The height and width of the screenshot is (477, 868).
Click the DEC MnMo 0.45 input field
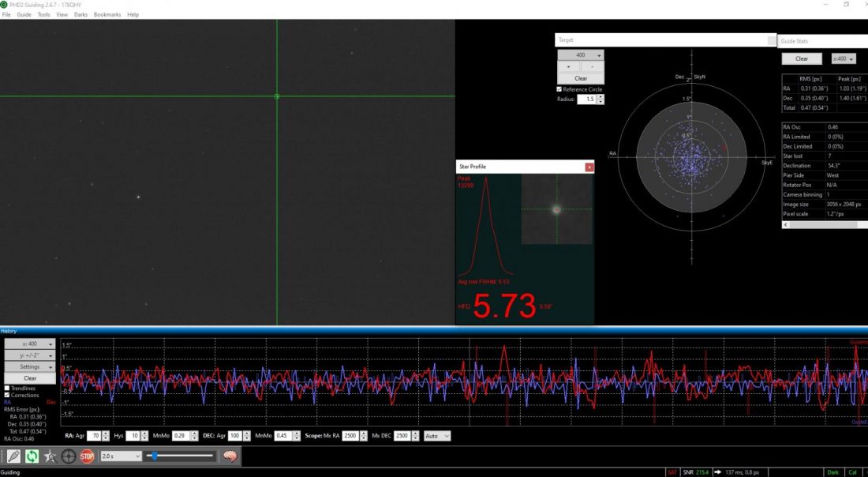[283, 436]
